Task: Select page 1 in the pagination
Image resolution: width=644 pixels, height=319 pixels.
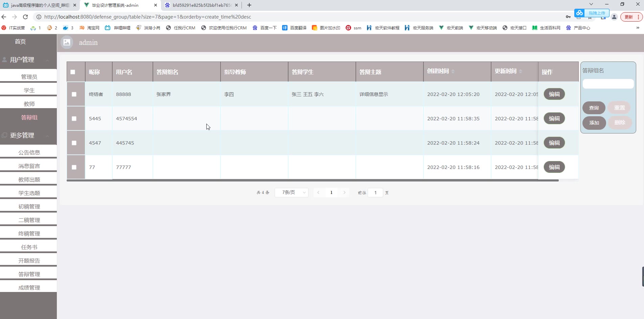Action: [x=331, y=193]
